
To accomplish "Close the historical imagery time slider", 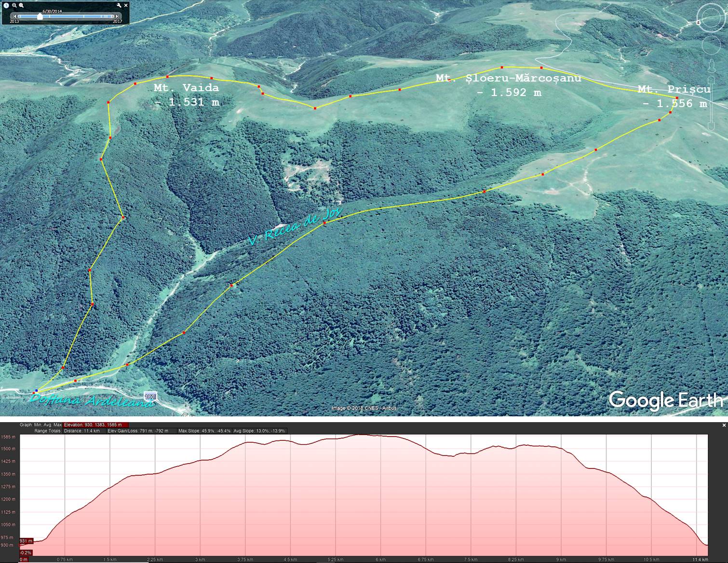I will pos(126,5).
